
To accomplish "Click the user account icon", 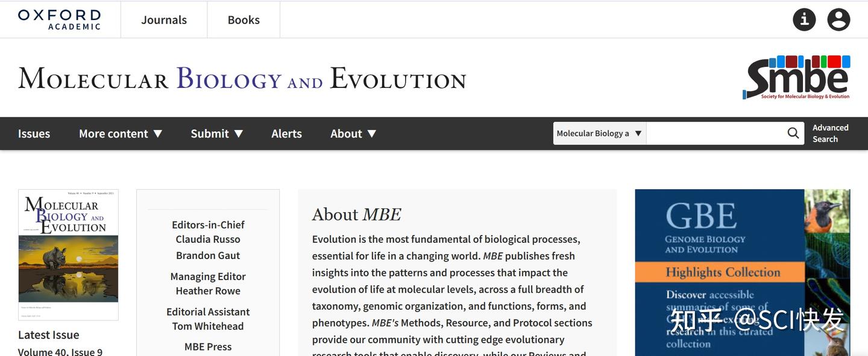I will coord(838,19).
